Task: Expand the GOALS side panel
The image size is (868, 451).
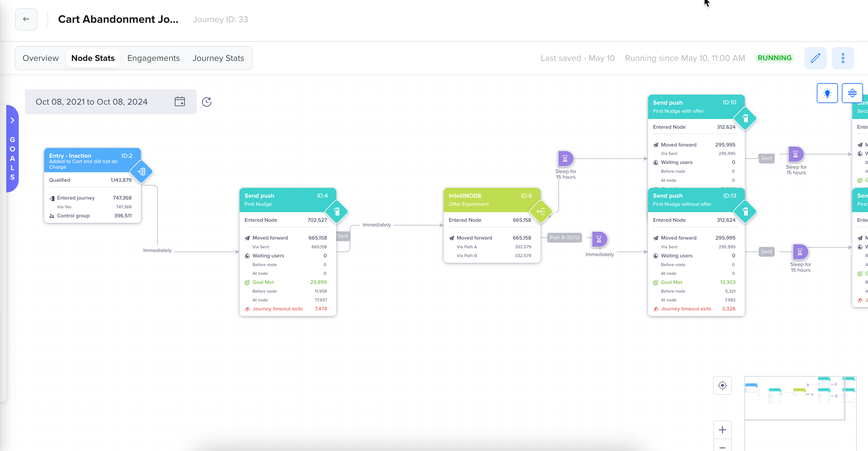Action: pos(12,148)
